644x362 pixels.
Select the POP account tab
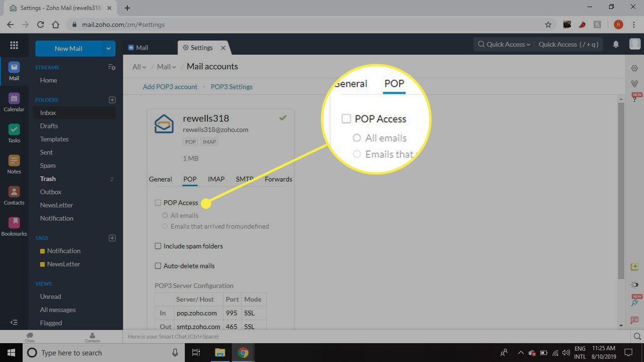click(x=190, y=179)
